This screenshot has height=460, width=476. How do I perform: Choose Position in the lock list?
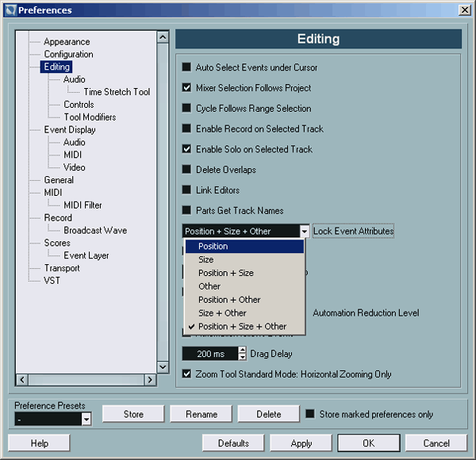pyautogui.click(x=244, y=246)
